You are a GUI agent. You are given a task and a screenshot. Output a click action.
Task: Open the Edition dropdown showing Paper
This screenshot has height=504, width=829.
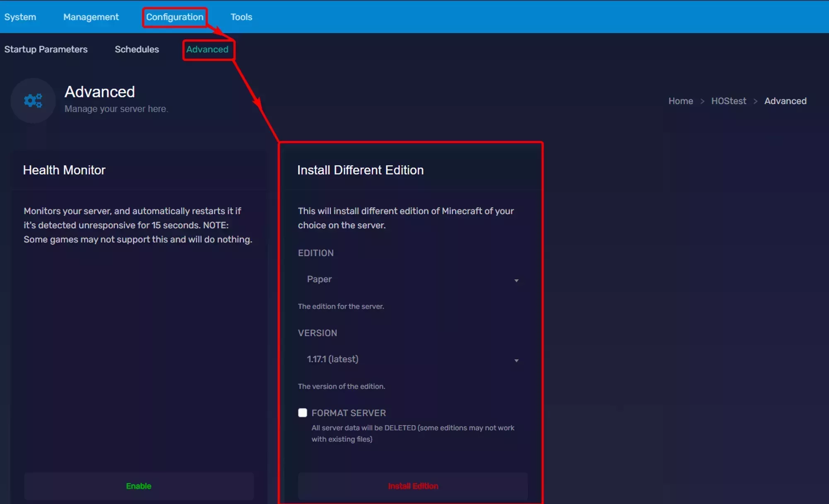coord(412,279)
